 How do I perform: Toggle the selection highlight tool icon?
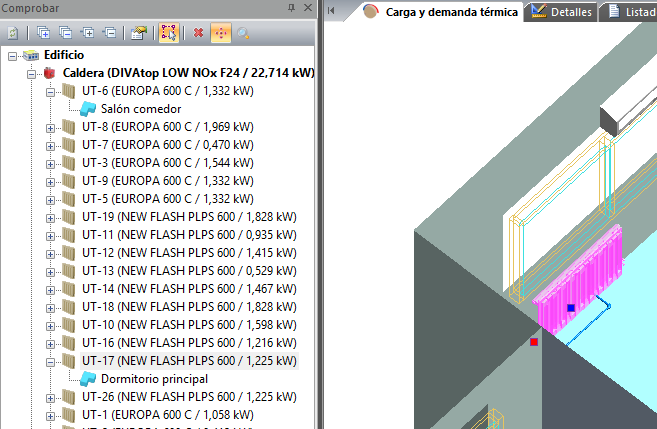169,33
